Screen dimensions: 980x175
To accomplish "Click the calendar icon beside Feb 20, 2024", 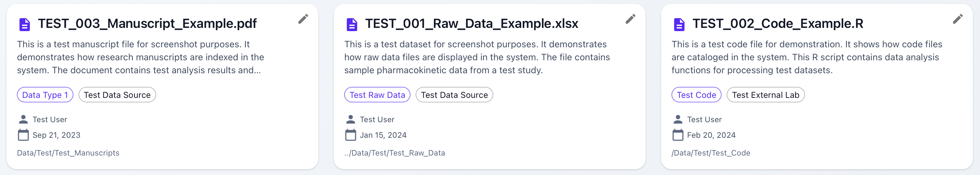I will [678, 135].
